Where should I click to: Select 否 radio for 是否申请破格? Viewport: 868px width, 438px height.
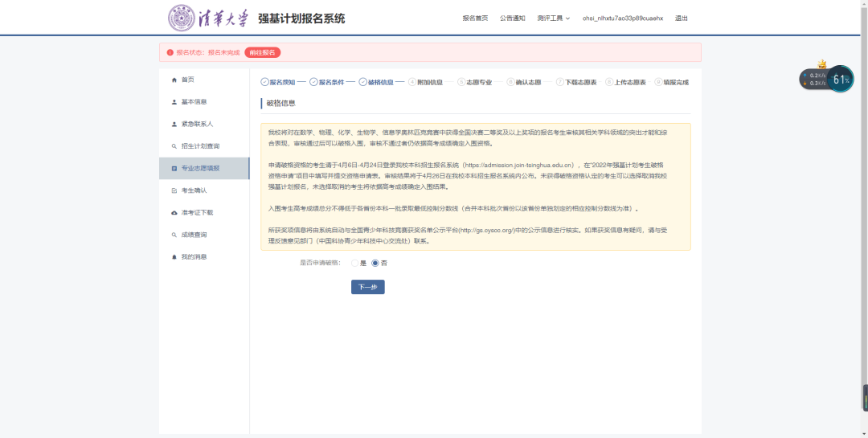click(375, 263)
